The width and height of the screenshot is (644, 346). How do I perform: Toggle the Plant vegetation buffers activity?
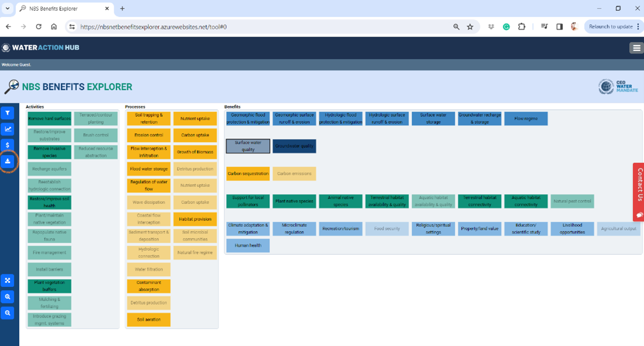(x=49, y=286)
